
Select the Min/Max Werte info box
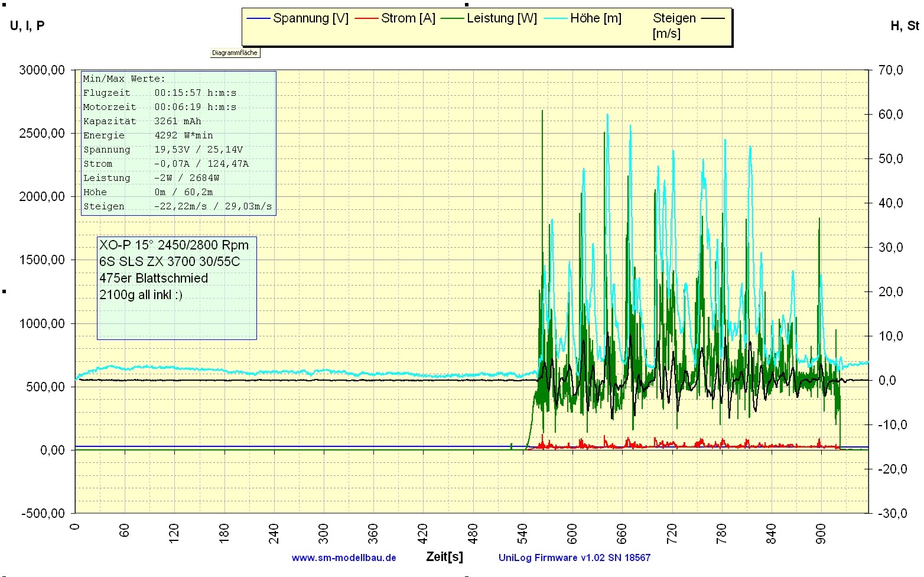[178, 142]
